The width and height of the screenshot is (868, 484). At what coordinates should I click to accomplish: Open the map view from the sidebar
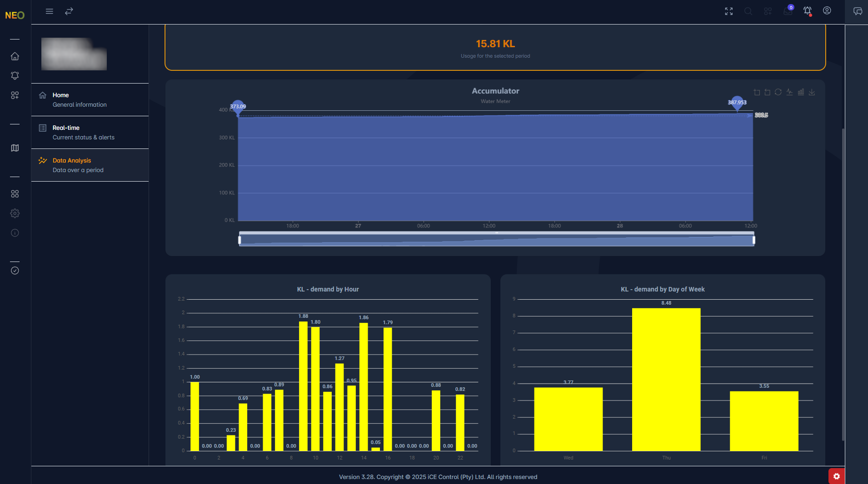(15, 148)
